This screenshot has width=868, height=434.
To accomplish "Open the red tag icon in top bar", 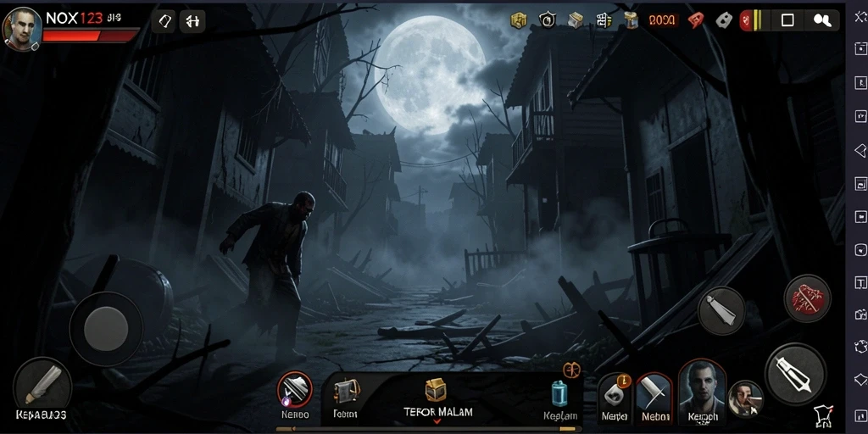I will (x=695, y=20).
